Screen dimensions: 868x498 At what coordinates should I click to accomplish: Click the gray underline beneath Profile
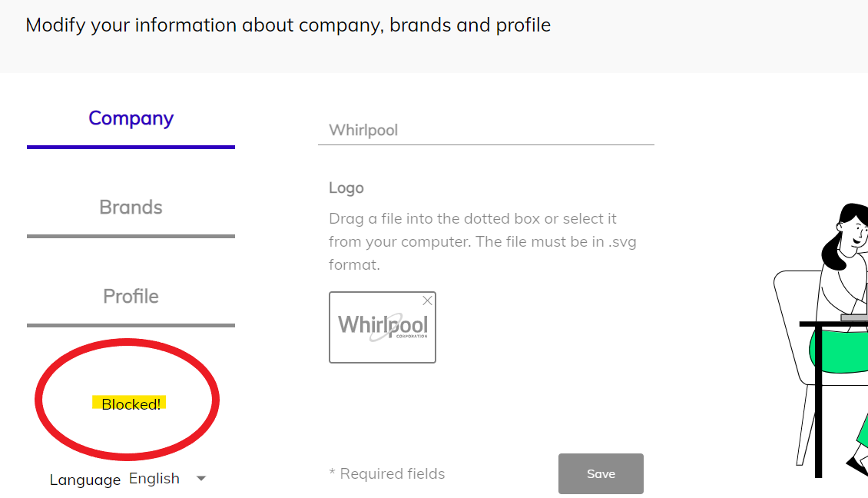point(131,325)
